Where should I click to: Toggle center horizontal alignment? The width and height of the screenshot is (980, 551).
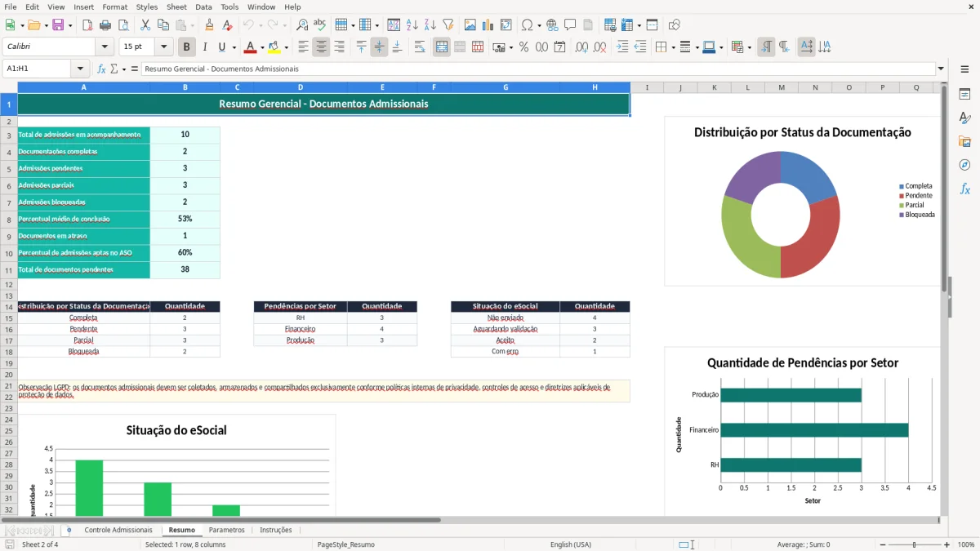[321, 47]
